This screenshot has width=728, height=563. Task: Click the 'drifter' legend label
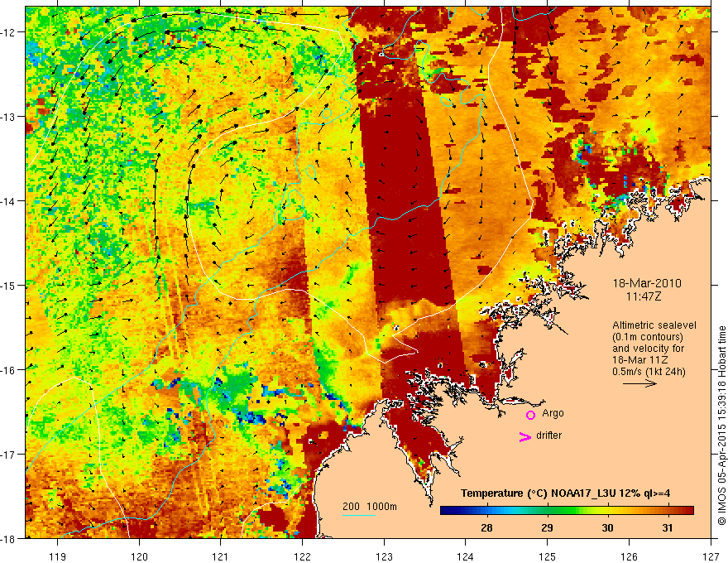pos(548,435)
